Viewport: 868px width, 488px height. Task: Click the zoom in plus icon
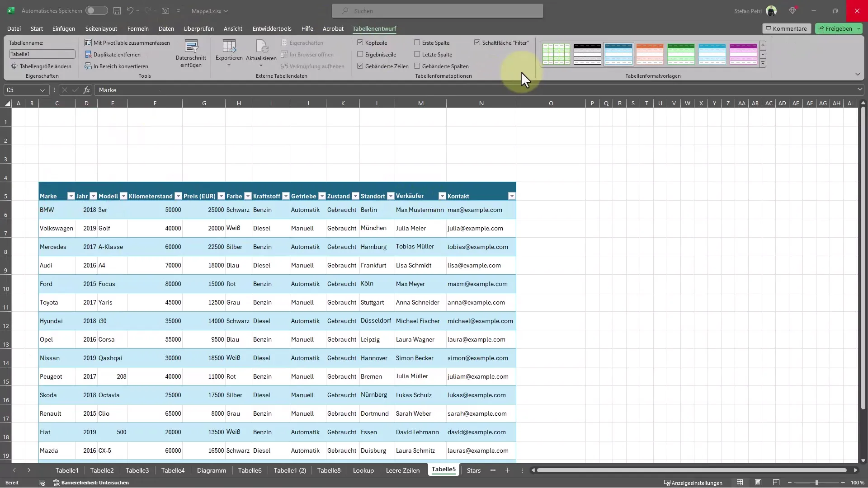[x=843, y=483]
